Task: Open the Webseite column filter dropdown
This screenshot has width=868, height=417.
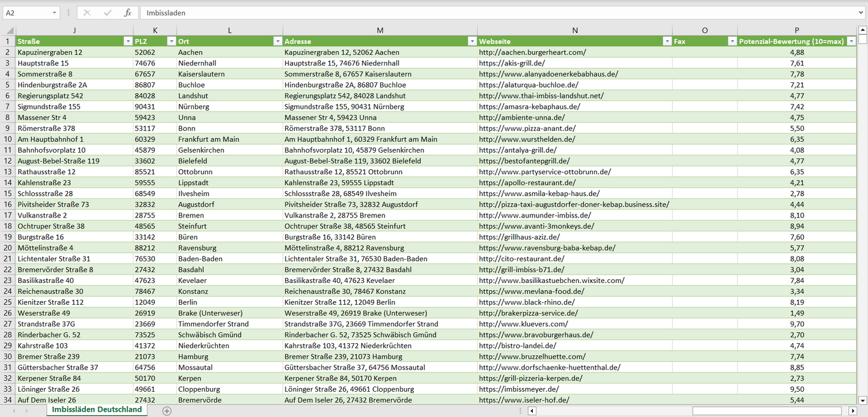Action: tap(667, 41)
